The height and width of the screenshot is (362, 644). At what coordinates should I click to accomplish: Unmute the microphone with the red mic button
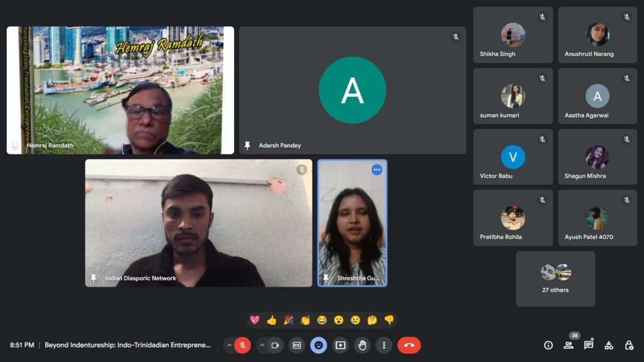243,345
